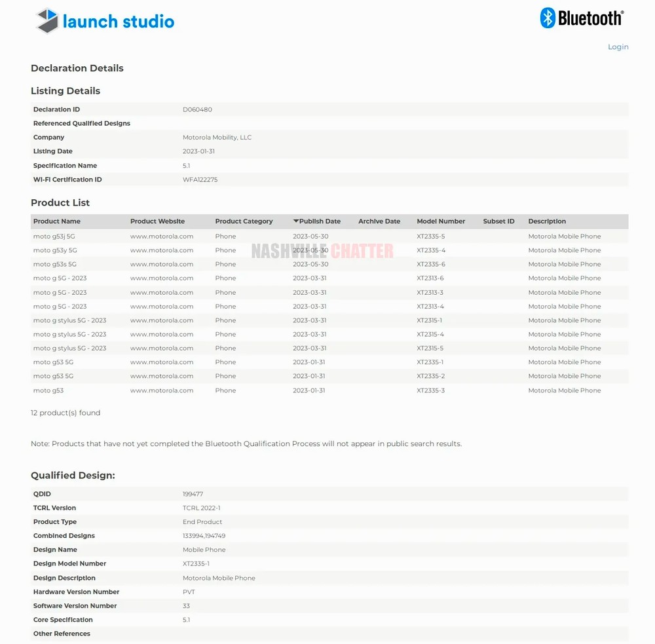Click Wi-Fi Certification ID WFA122275
Viewport: 655px width, 644px height.
tap(200, 180)
